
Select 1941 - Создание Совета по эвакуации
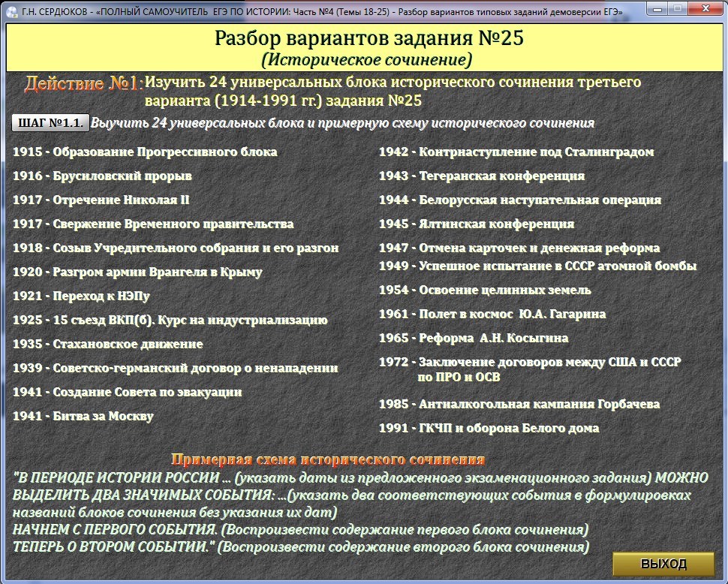(x=128, y=393)
